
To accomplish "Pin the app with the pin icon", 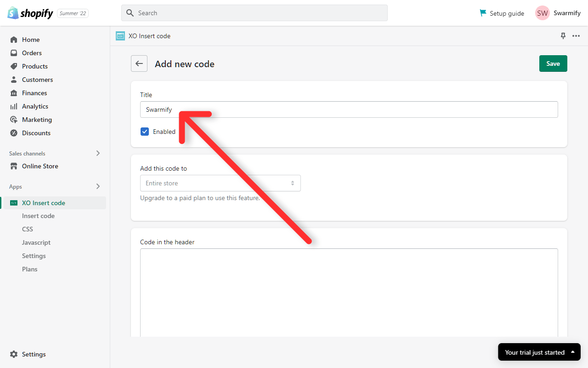I will point(563,36).
